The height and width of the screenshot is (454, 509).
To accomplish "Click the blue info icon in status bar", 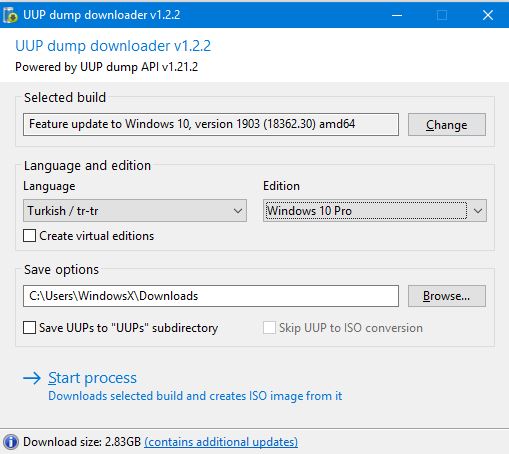I will [x=11, y=442].
